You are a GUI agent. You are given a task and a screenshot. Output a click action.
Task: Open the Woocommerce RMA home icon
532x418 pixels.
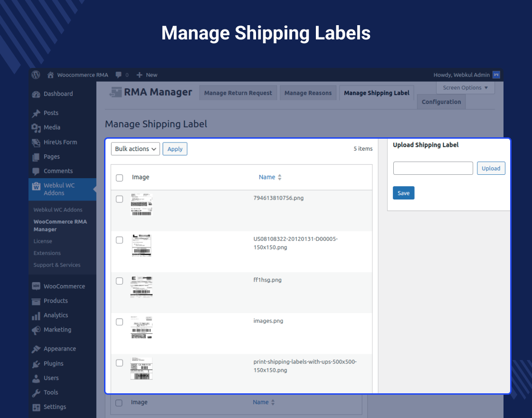[50, 75]
